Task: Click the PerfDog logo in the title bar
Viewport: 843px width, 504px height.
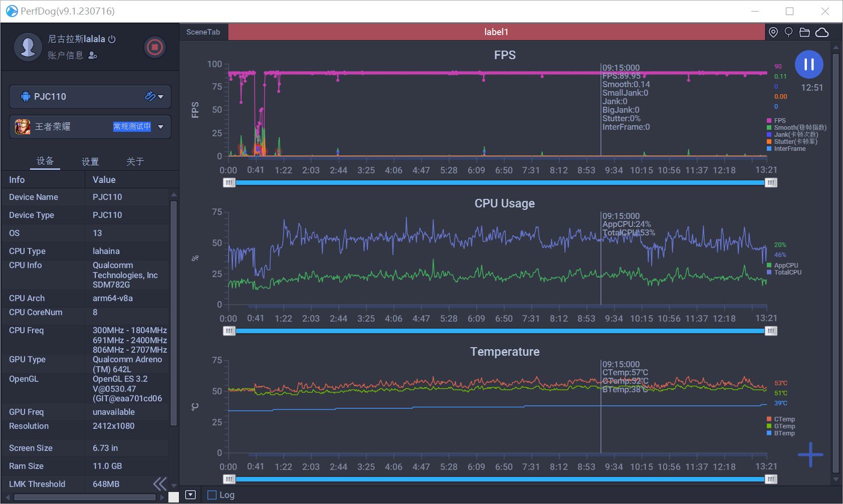Action: (x=12, y=11)
